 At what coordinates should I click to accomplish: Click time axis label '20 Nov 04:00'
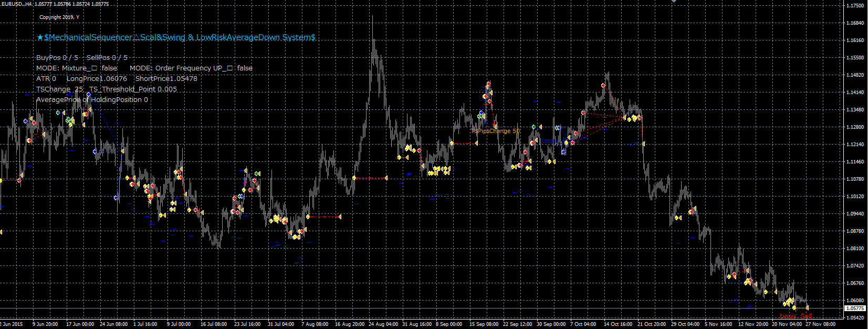(x=787, y=324)
